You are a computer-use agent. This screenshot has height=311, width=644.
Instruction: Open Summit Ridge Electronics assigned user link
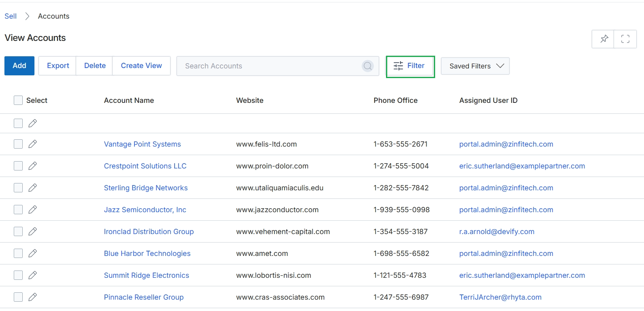click(x=522, y=275)
